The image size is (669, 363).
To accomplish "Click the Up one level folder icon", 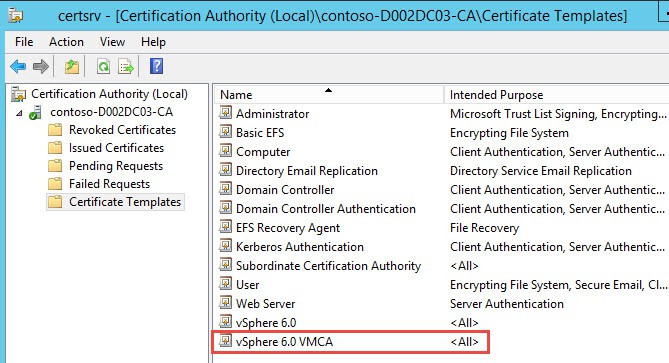I will [x=72, y=67].
